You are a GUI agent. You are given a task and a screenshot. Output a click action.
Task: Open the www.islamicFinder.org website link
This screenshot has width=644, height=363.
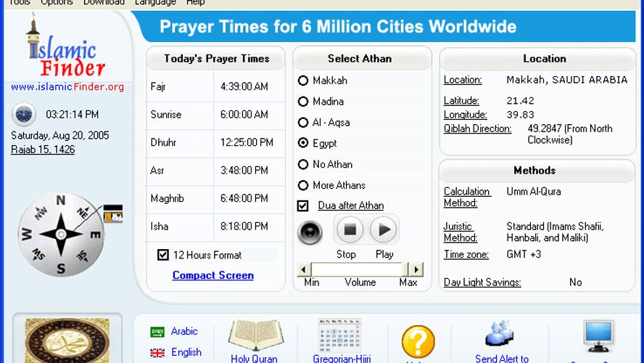[x=67, y=86]
